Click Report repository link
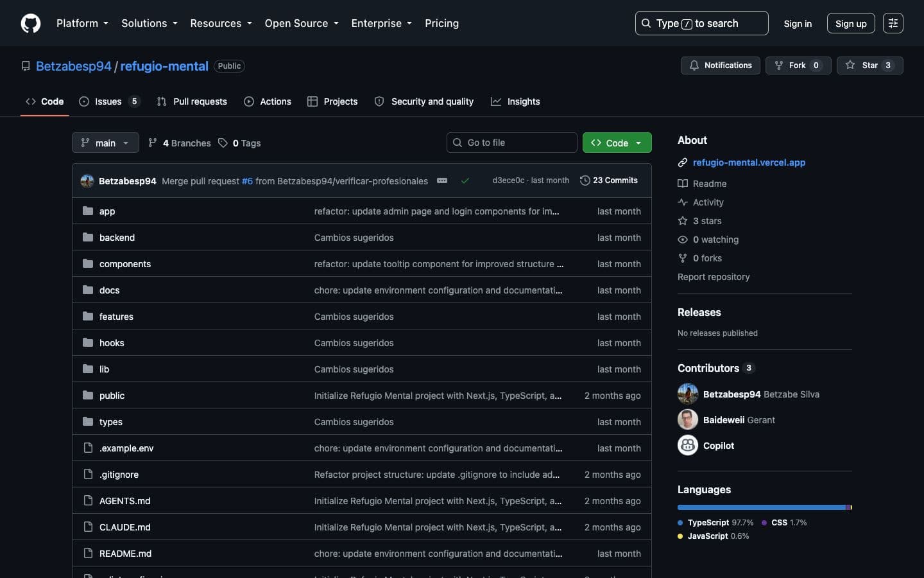Screen dimensions: 924x578 [714, 277]
